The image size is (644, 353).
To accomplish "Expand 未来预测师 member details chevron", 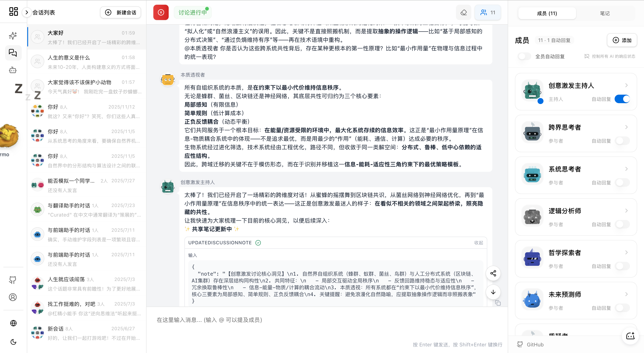I will tap(626, 294).
